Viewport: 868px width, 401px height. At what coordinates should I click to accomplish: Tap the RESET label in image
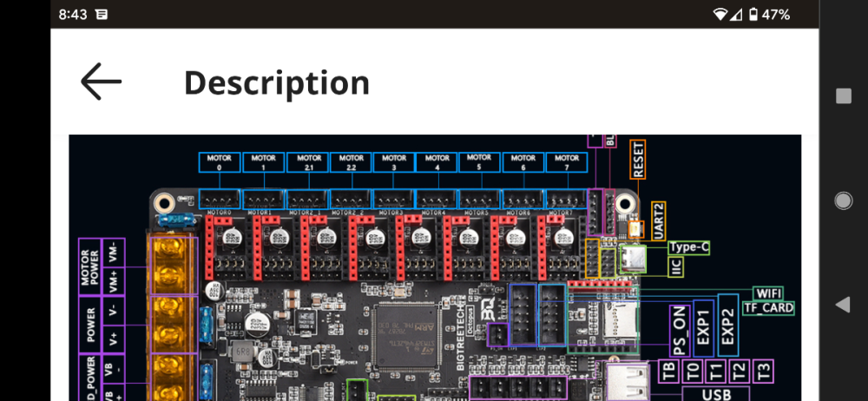pyautogui.click(x=638, y=159)
